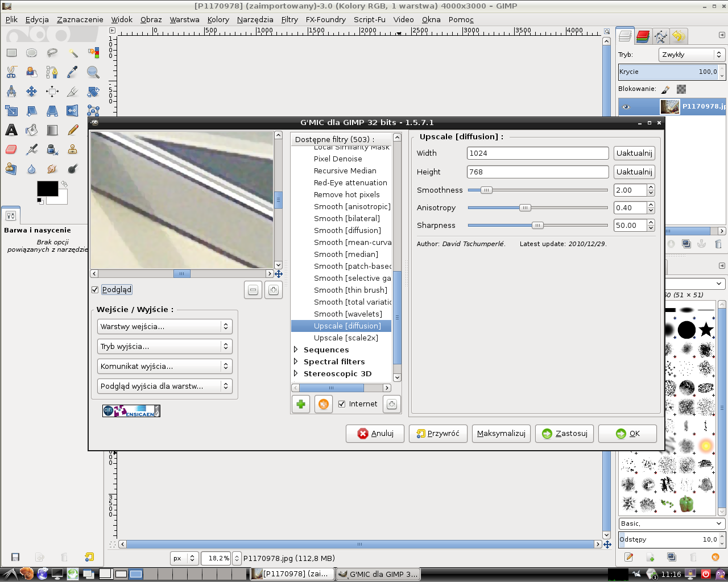
Task: Open the Kolory menu
Action: (218, 19)
